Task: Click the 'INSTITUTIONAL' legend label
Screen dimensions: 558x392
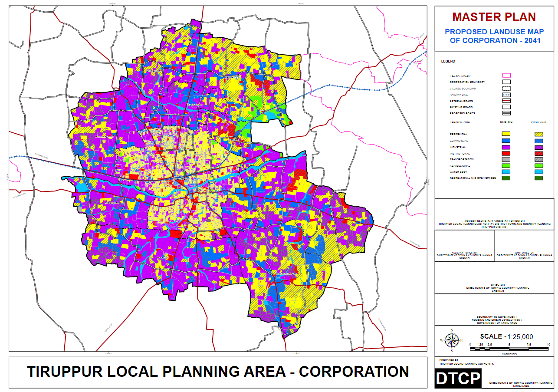Action: coord(460,154)
